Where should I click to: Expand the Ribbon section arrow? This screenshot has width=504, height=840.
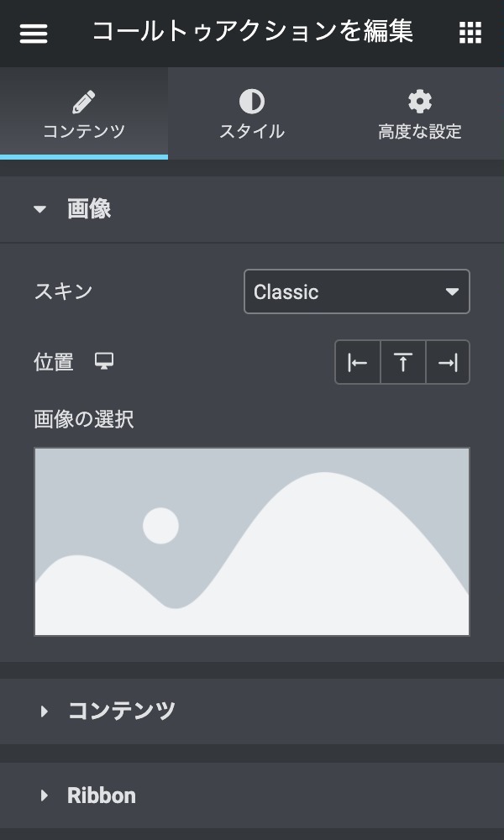tap(44, 795)
